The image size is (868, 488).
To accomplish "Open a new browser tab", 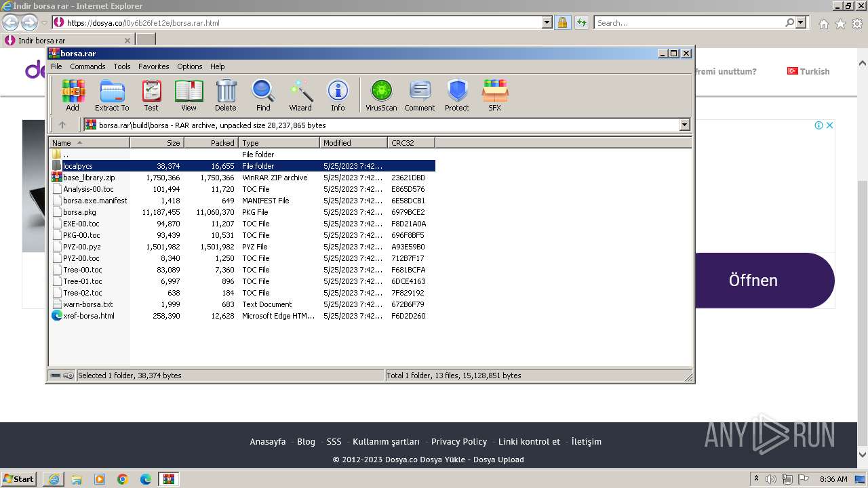I will click(x=146, y=40).
